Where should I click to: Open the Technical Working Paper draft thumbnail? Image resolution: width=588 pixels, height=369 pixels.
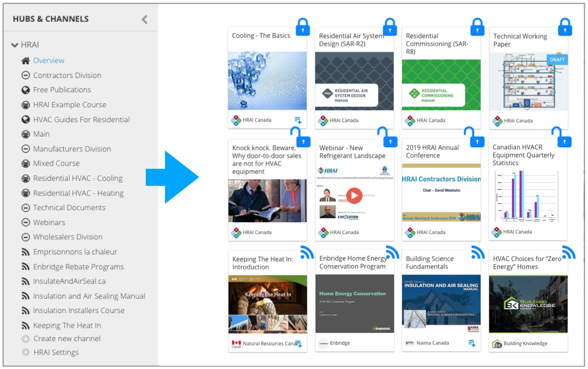pos(528,81)
